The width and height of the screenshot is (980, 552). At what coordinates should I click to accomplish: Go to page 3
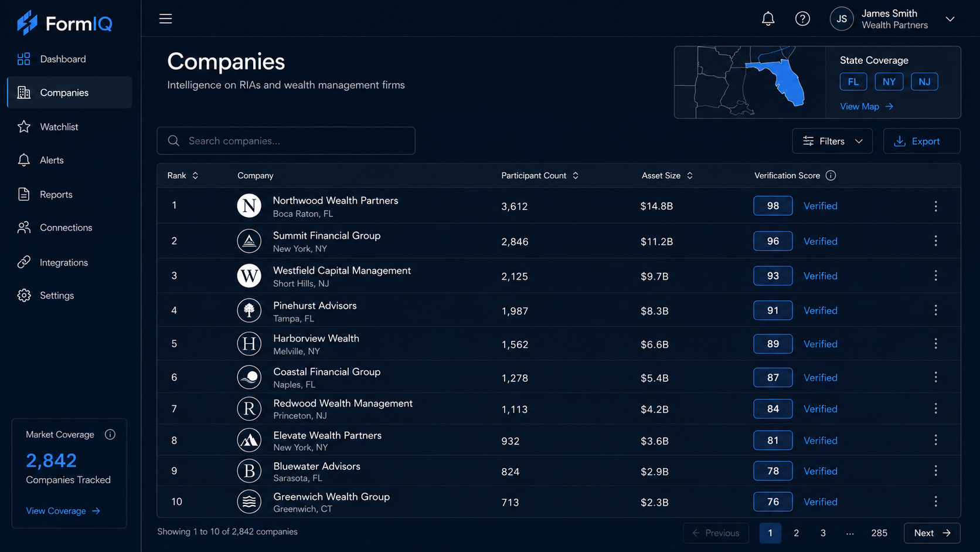823,533
